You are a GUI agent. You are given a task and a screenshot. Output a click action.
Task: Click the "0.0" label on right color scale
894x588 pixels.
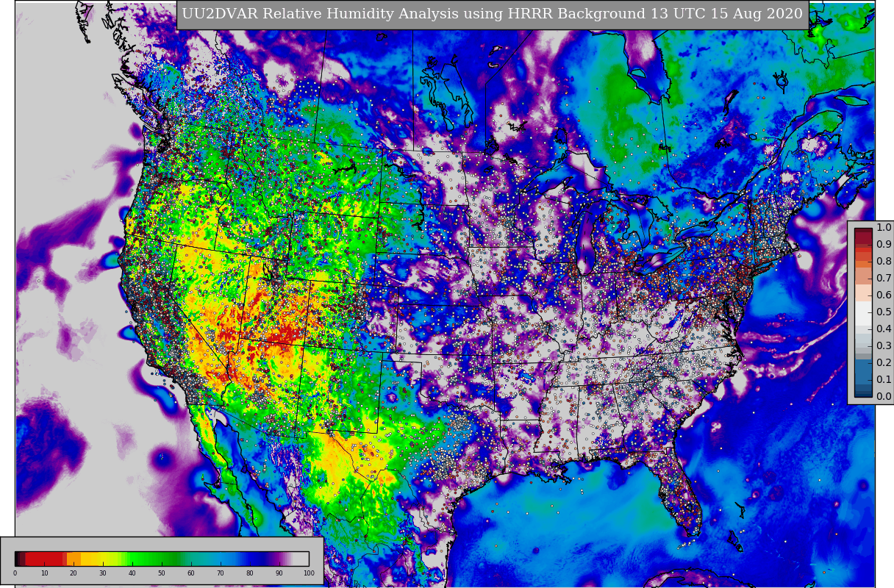pyautogui.click(x=884, y=397)
